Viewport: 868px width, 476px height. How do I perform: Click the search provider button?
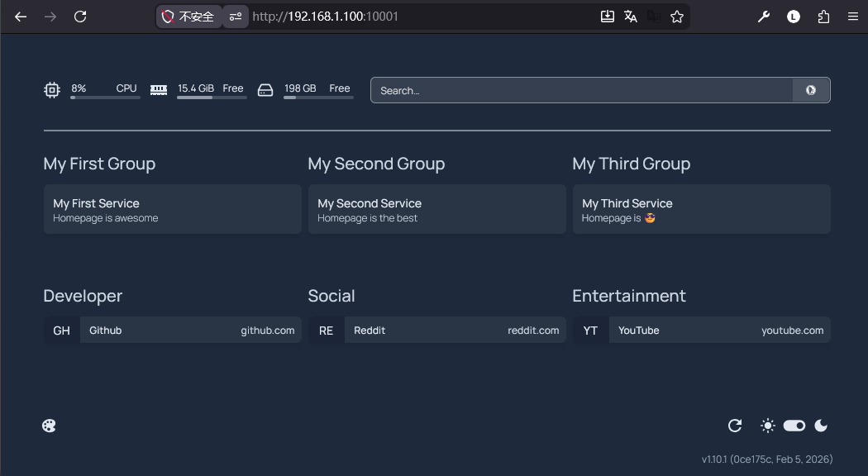(x=811, y=90)
